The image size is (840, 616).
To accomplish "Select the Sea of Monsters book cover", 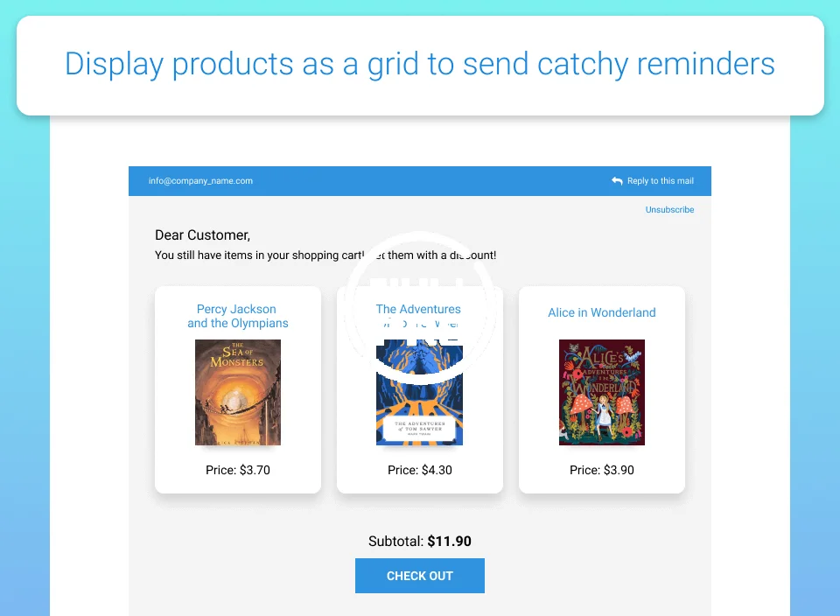I will pyautogui.click(x=238, y=392).
